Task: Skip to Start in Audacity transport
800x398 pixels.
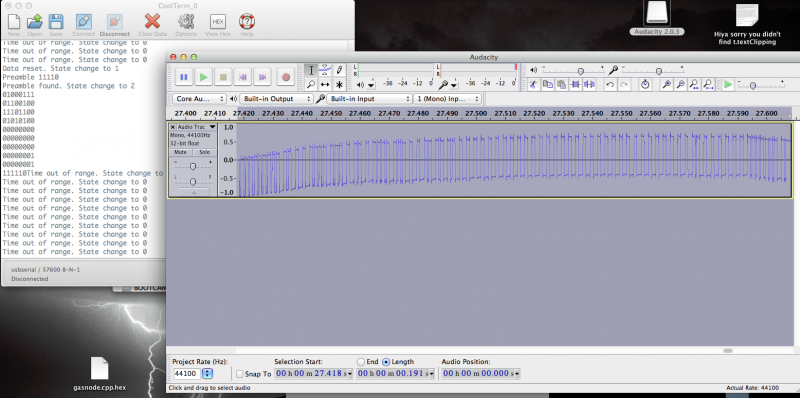Action: pyautogui.click(x=243, y=77)
